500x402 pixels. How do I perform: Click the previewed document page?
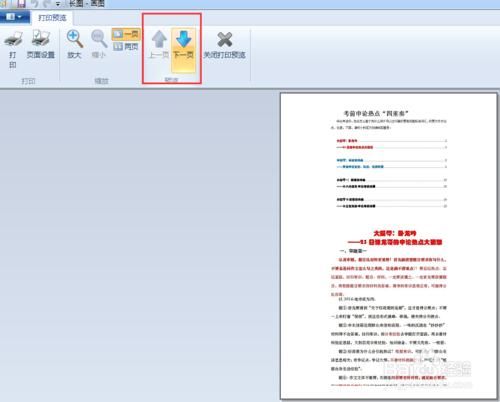tap(389, 246)
